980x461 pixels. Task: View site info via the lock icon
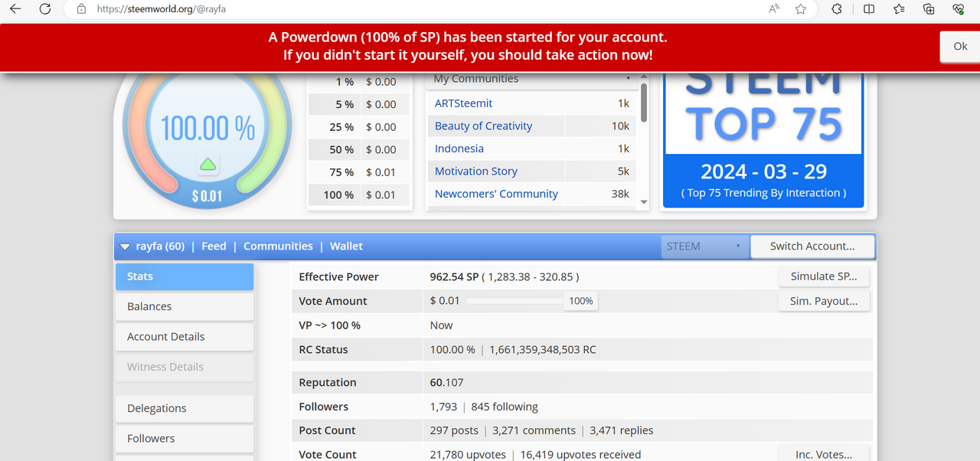[81, 9]
